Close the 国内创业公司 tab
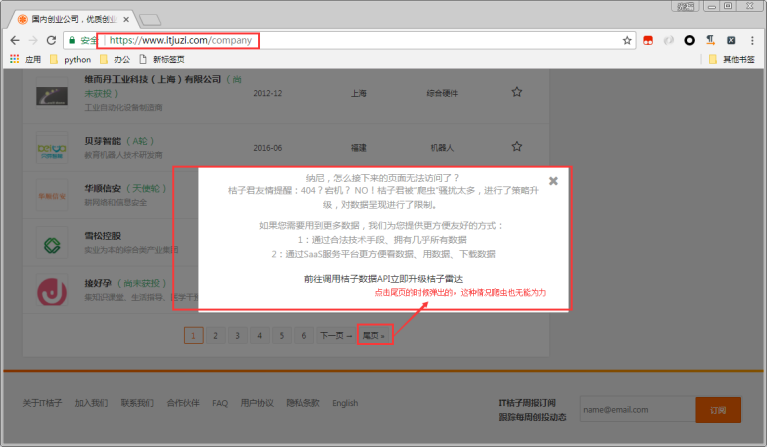767x448 pixels. click(x=126, y=20)
